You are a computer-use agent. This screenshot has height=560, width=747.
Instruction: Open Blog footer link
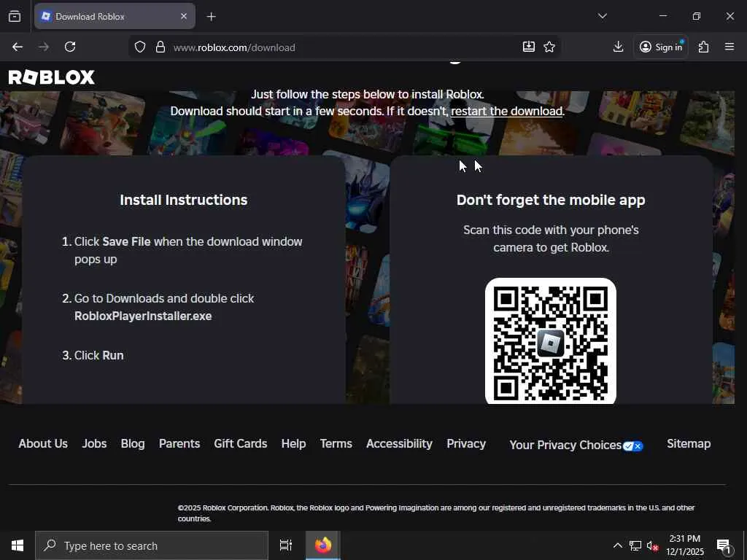[x=133, y=444]
